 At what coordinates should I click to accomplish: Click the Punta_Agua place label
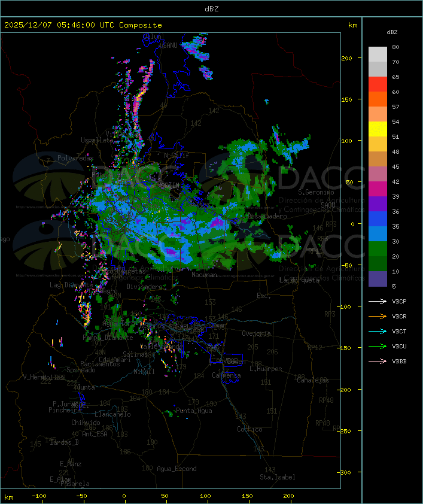coord(194,411)
